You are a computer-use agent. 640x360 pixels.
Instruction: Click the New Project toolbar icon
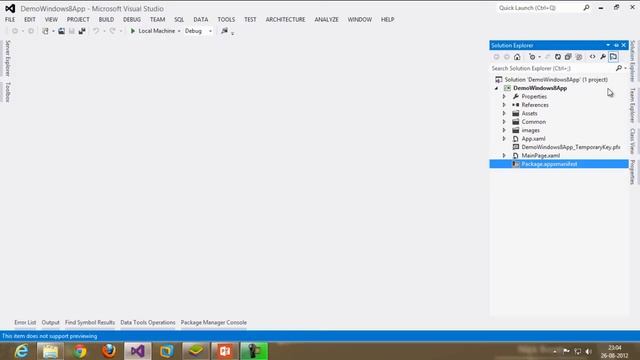(45, 31)
